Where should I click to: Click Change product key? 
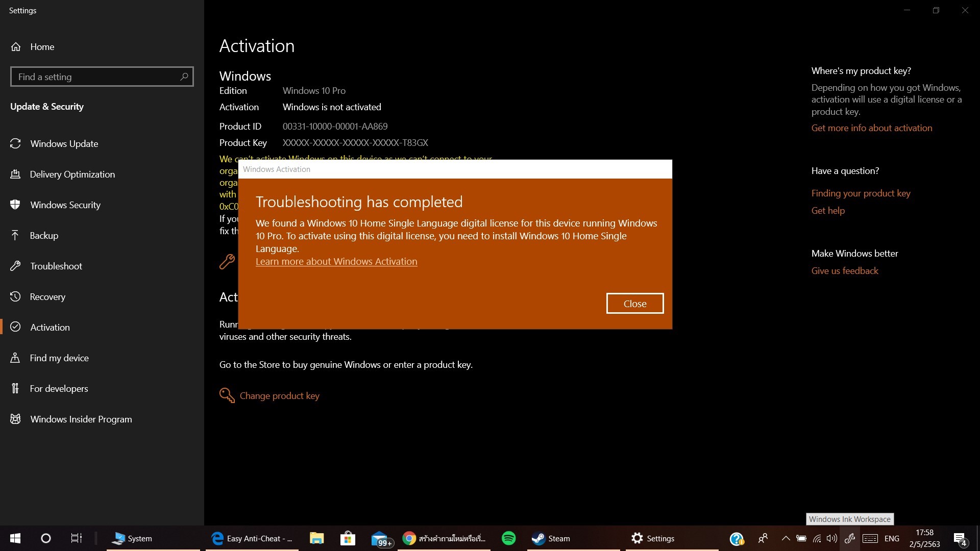tap(280, 396)
